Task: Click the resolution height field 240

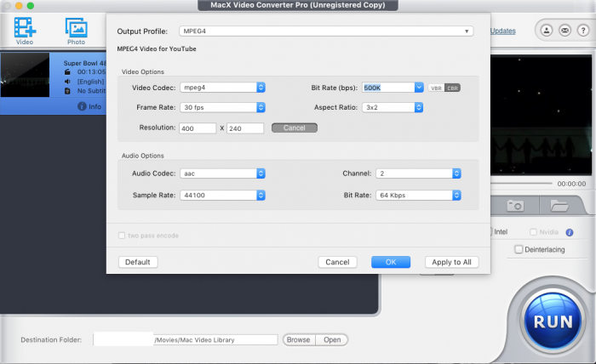Action: 245,128
